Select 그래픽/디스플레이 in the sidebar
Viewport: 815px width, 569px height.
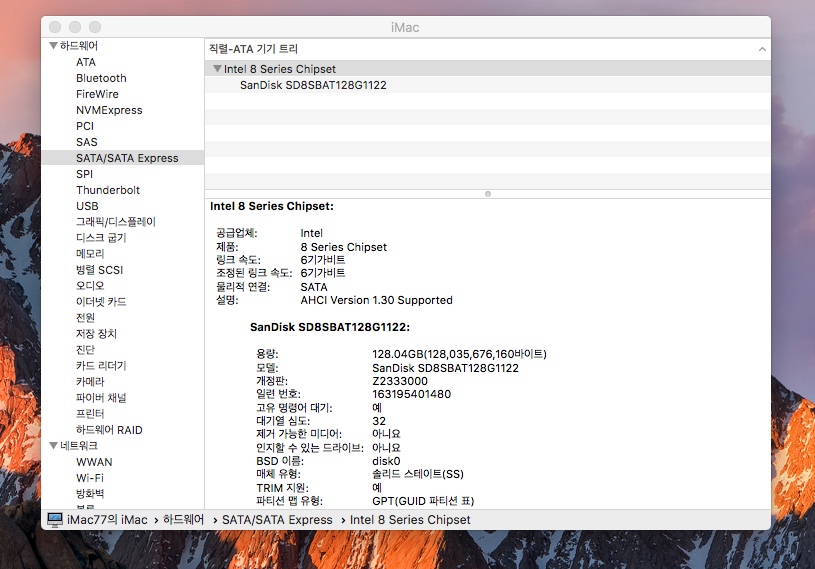click(116, 222)
